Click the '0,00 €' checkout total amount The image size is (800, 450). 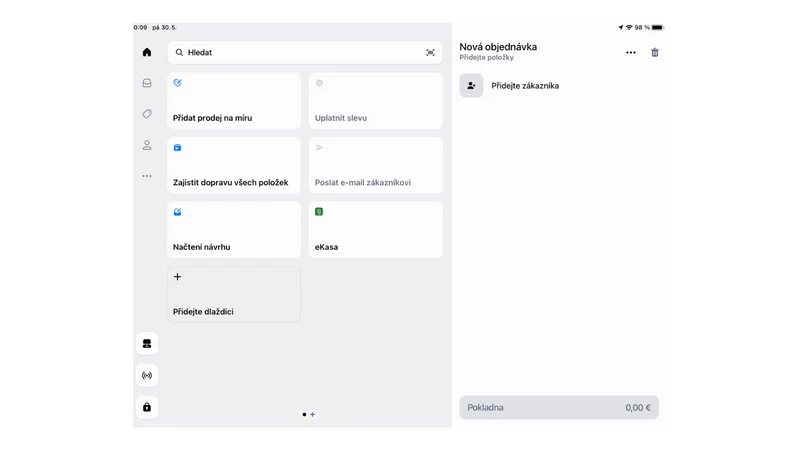click(638, 408)
